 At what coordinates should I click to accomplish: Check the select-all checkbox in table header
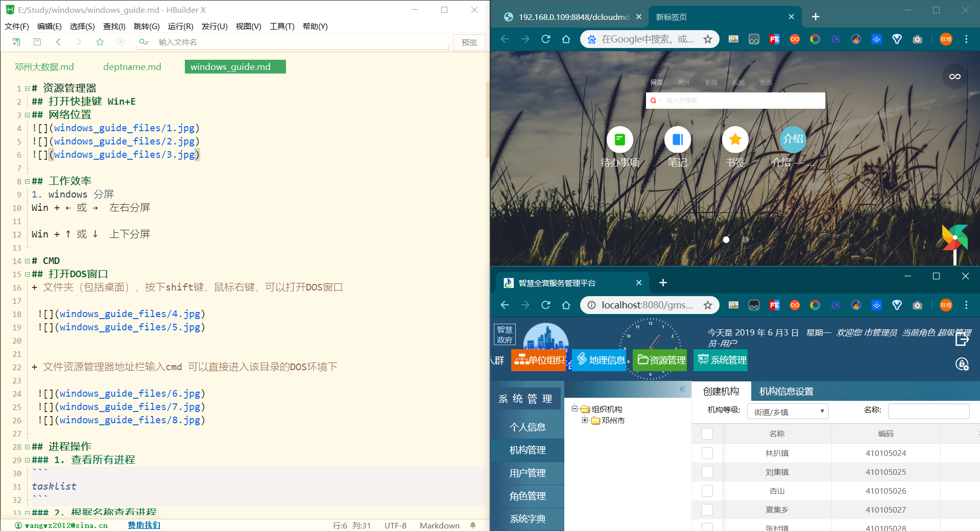707,433
